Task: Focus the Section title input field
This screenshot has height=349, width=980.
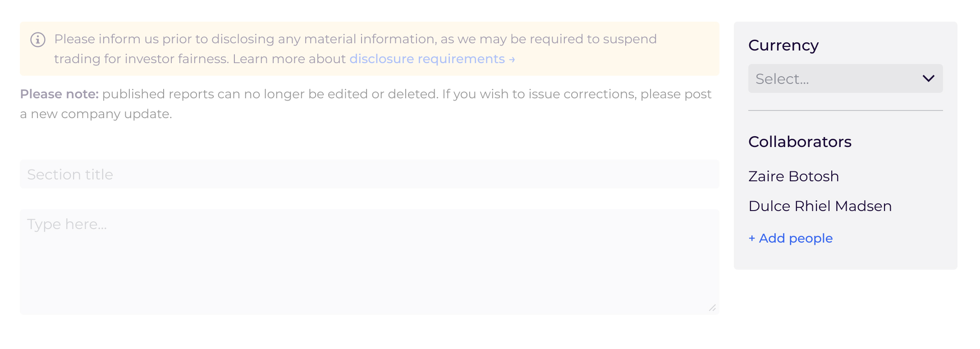Action: point(370,174)
